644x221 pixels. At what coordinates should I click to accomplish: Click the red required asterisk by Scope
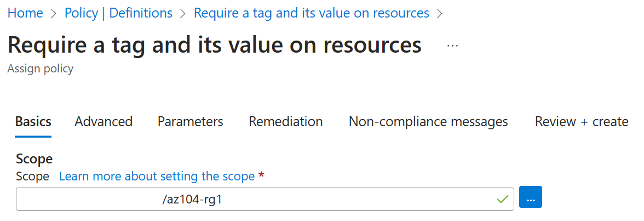(x=261, y=175)
